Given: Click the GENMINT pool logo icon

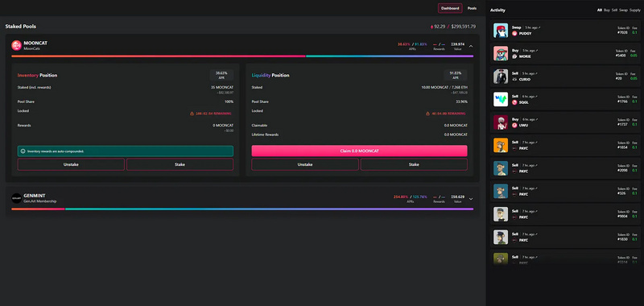Looking at the screenshot, I should tap(16, 198).
